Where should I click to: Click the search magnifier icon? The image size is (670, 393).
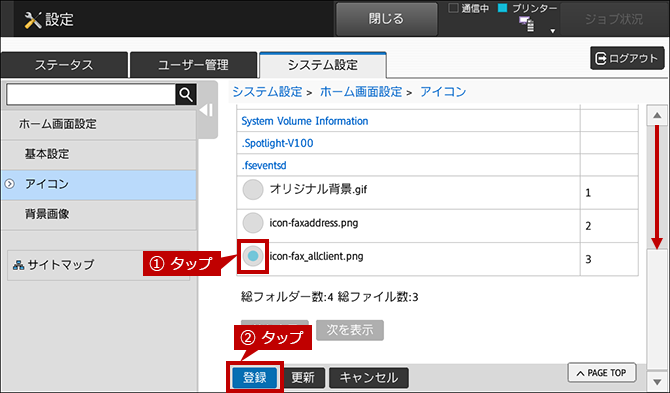(x=186, y=94)
